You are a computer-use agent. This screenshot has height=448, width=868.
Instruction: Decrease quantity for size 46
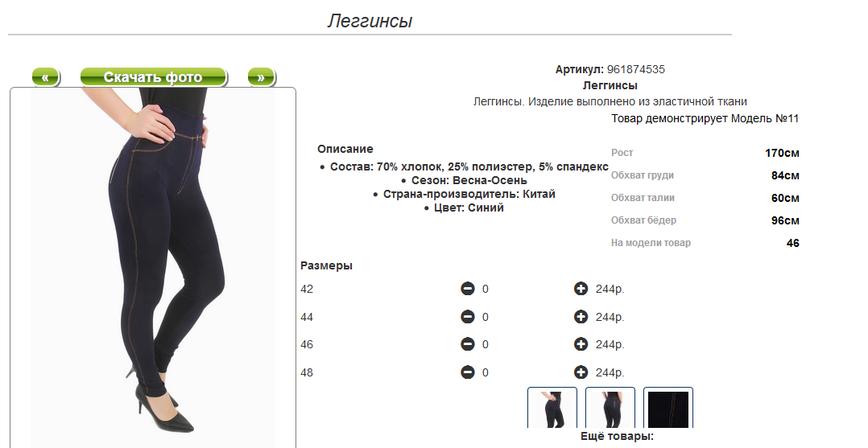(x=468, y=344)
